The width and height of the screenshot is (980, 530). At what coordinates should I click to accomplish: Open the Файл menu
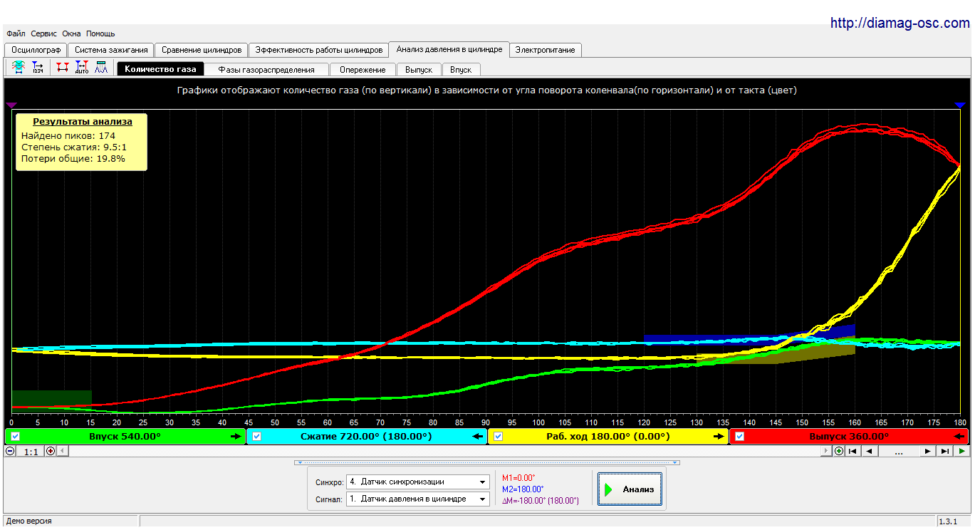click(x=16, y=33)
